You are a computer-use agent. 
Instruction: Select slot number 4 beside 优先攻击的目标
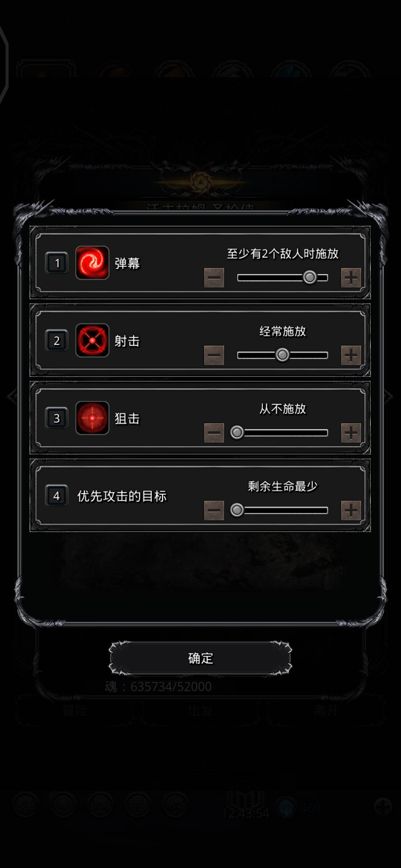coord(56,496)
